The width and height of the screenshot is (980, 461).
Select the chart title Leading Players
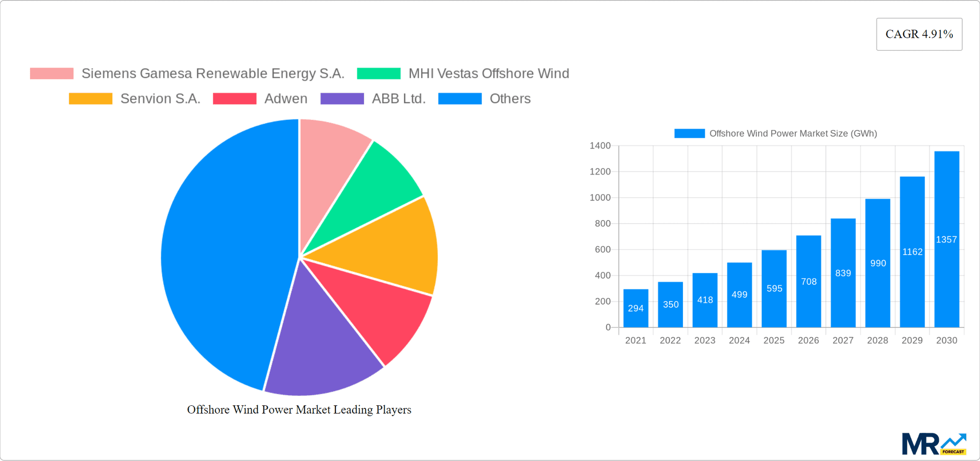click(299, 409)
